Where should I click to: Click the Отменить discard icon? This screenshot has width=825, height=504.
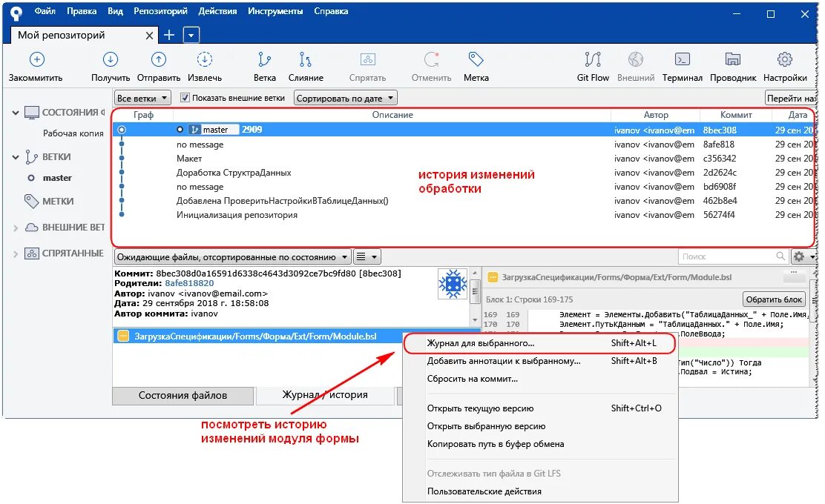[x=431, y=59]
